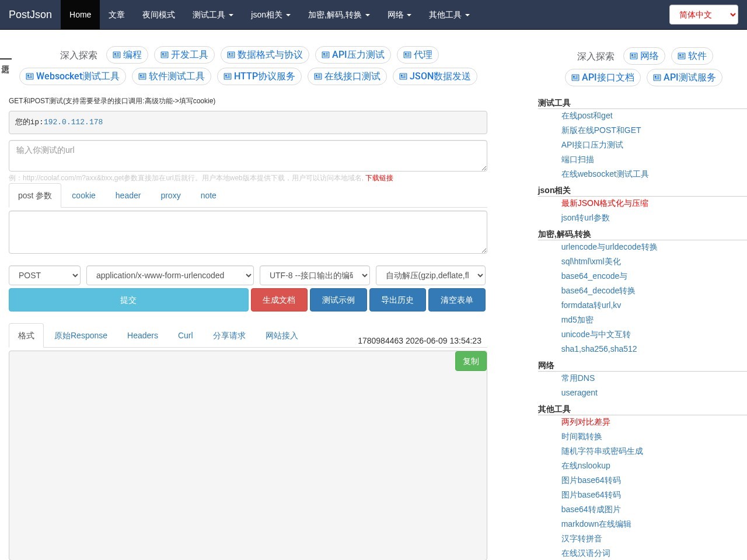This screenshot has height=560, width=747.
Task: Open the 简体中文 language selector
Action: point(704,15)
